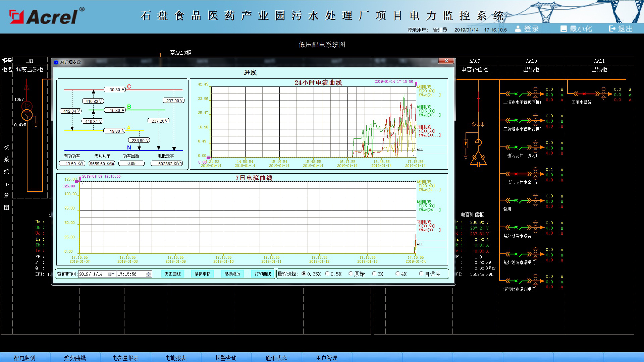
Task: Click the 登录 login user icon
Action: pyautogui.click(x=518, y=29)
